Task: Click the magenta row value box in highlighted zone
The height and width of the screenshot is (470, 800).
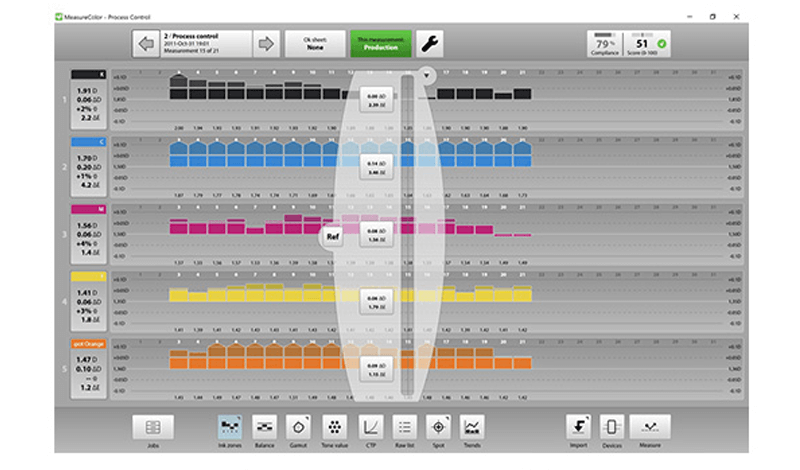Action: pos(377,235)
